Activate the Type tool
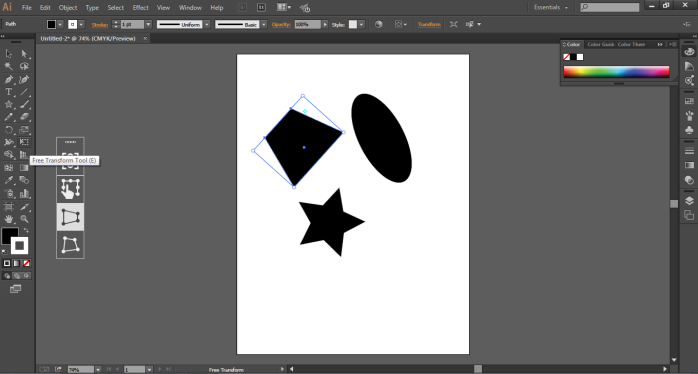 pyautogui.click(x=8, y=92)
